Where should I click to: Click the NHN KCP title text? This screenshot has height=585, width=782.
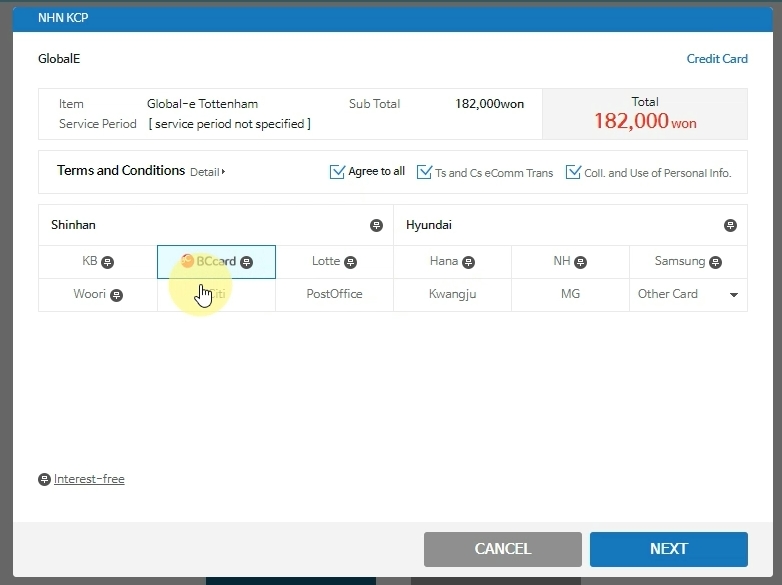point(63,18)
